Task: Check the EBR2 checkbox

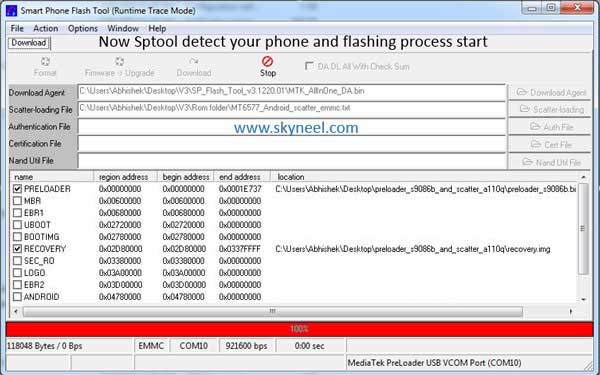Action: pos(17,285)
